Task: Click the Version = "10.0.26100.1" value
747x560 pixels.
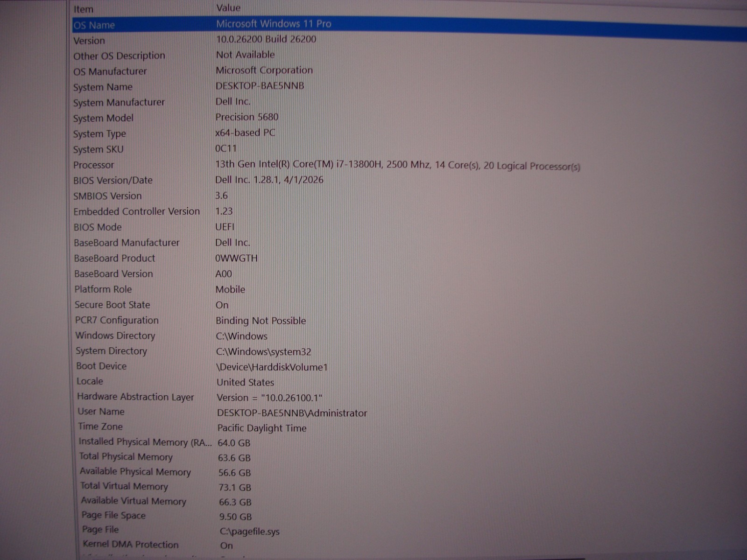Action: (x=270, y=398)
